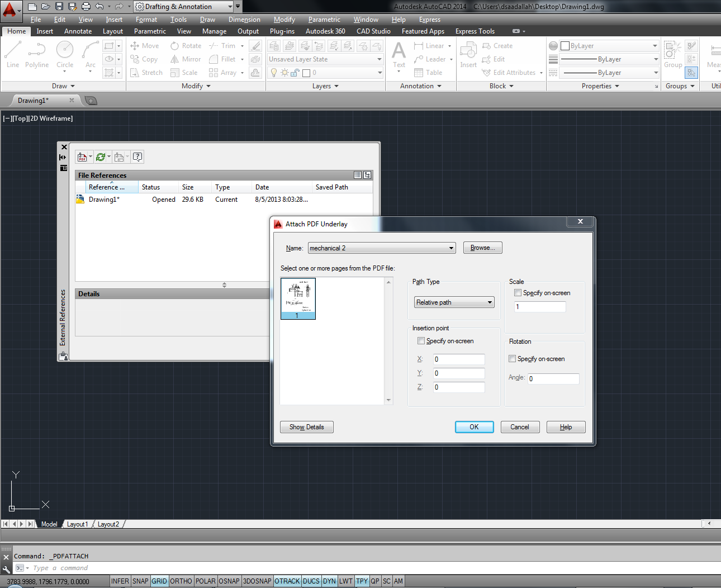Viewport: 721px width, 588px height.
Task: Click the Undo arrow in quick access toolbar
Action: tap(99, 7)
